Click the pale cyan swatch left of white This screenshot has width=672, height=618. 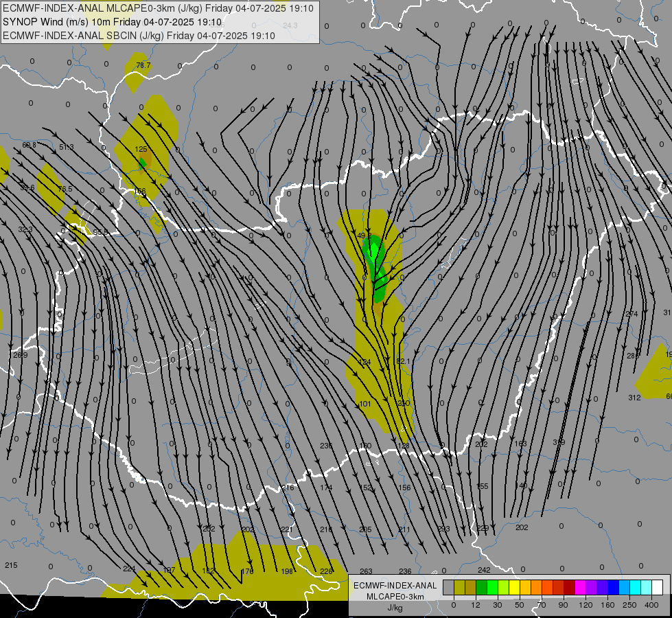[x=647, y=587]
